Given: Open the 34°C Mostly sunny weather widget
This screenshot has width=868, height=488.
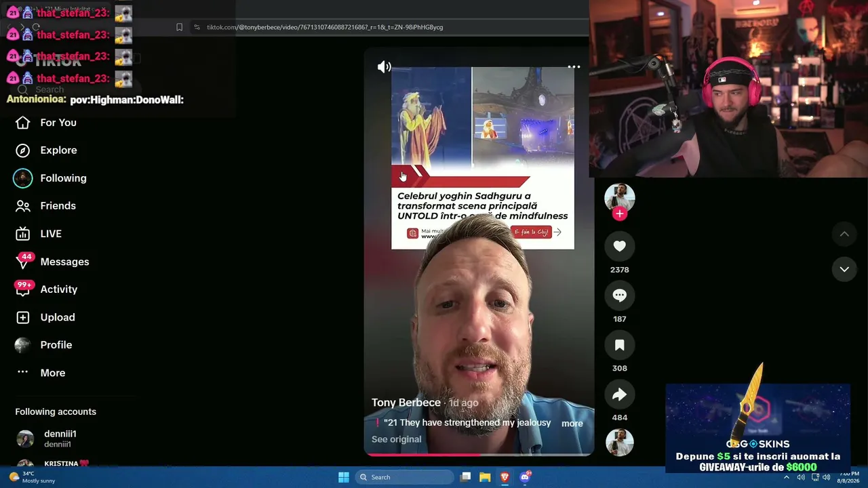Looking at the screenshot, I should (x=32, y=477).
